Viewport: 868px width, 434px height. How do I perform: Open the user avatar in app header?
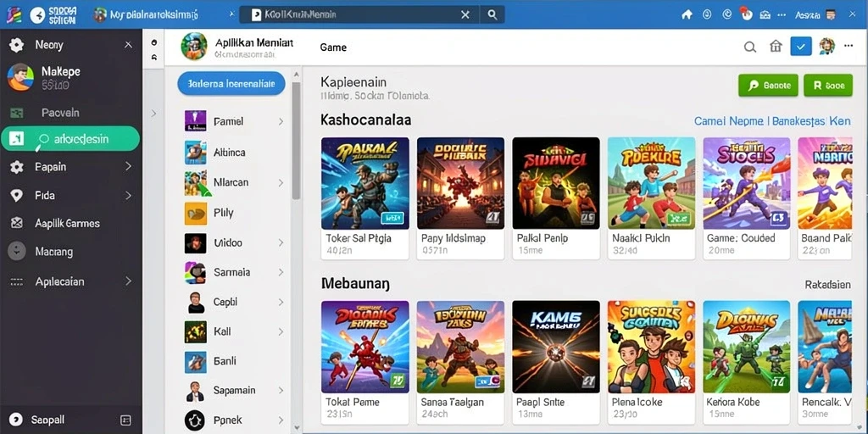coord(826,47)
